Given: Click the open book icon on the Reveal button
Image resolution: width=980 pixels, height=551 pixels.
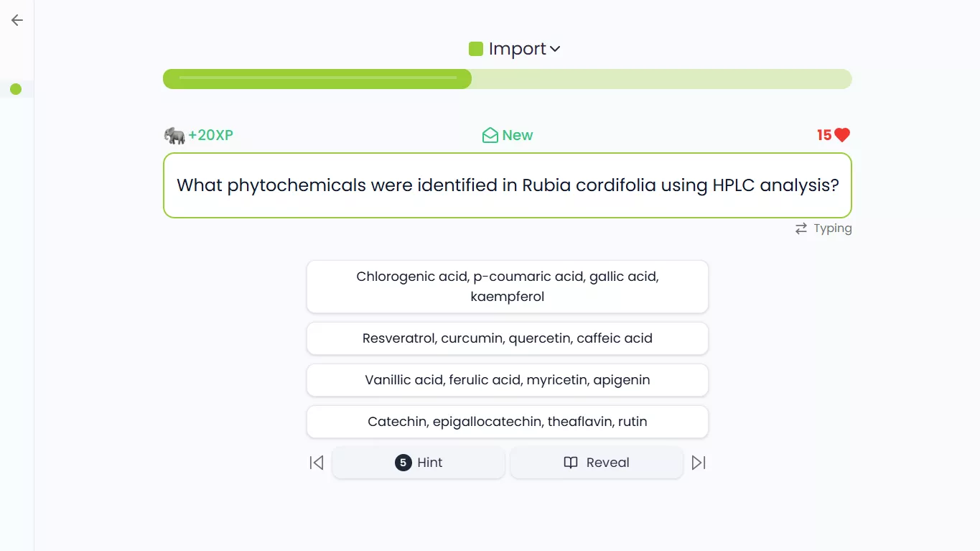Looking at the screenshot, I should 570,462.
